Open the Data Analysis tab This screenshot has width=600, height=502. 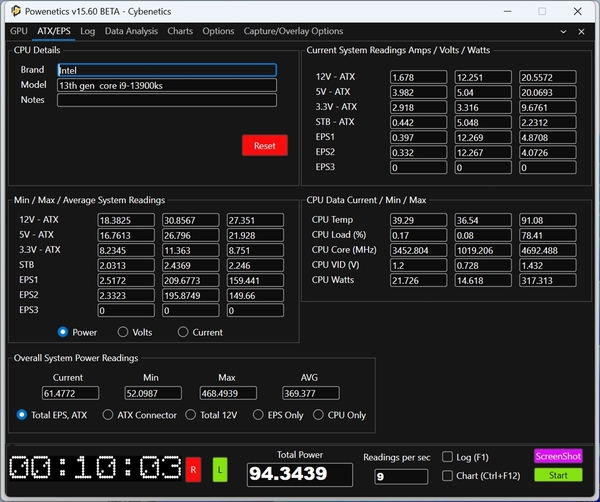(x=131, y=31)
